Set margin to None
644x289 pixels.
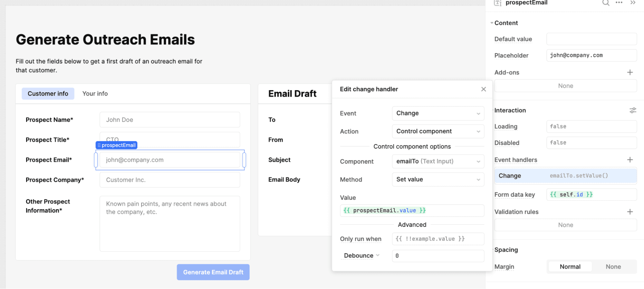coord(613,267)
